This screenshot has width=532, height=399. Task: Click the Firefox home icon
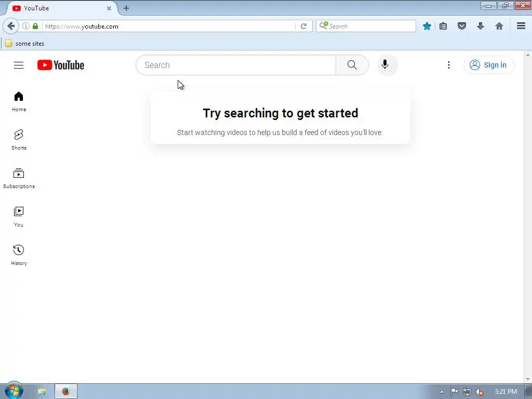tap(499, 26)
